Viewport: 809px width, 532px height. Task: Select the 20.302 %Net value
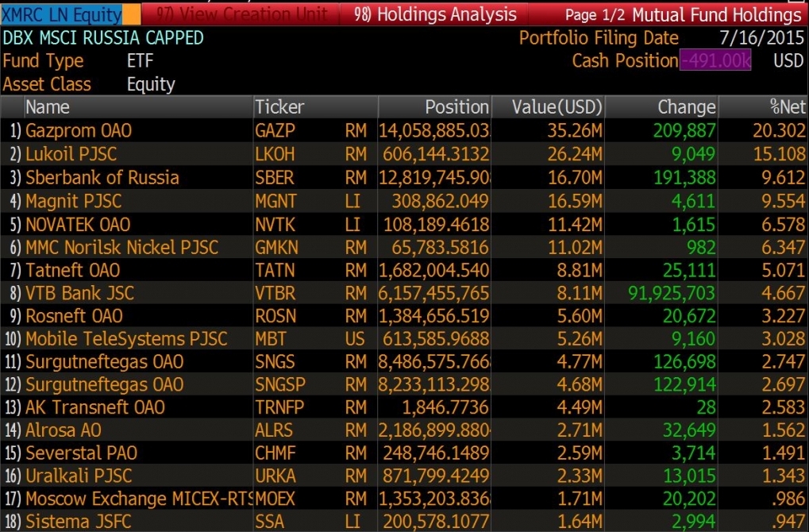(779, 130)
